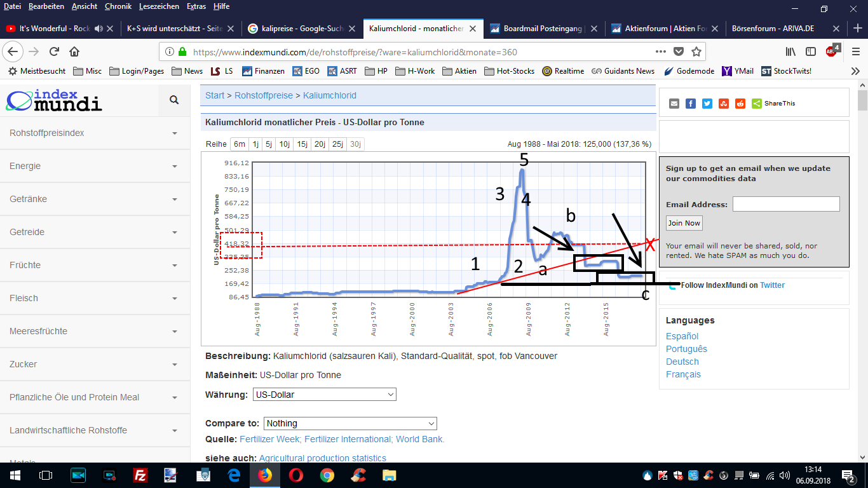Image resolution: width=868 pixels, height=488 pixels.
Task: Switch site language to Español
Action: tap(682, 336)
